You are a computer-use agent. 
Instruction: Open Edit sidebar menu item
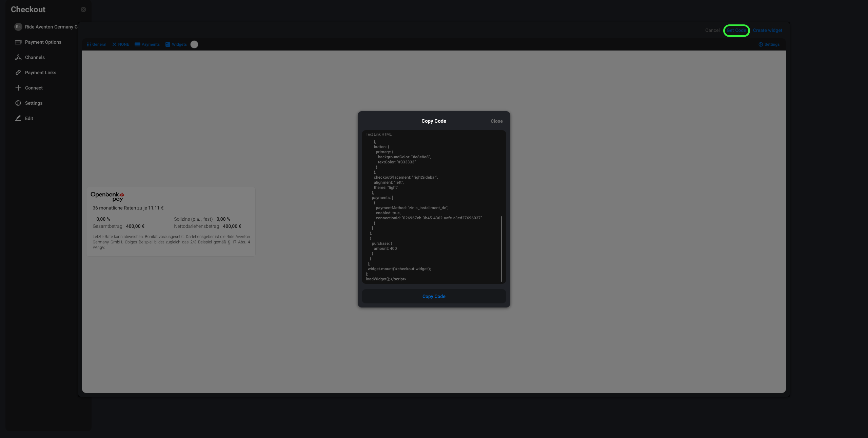click(x=29, y=118)
